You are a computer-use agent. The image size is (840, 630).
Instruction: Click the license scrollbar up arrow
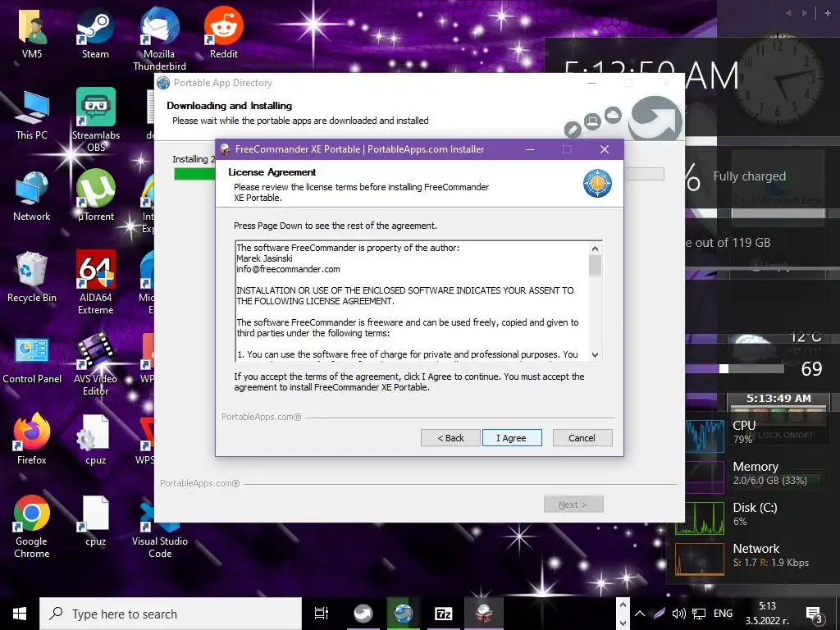point(596,249)
